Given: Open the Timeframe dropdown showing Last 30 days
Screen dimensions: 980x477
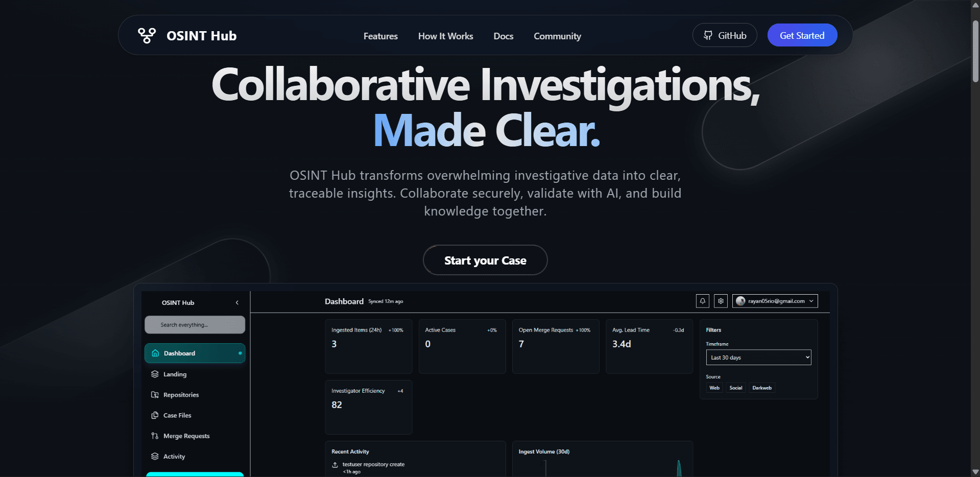Looking at the screenshot, I should point(758,357).
